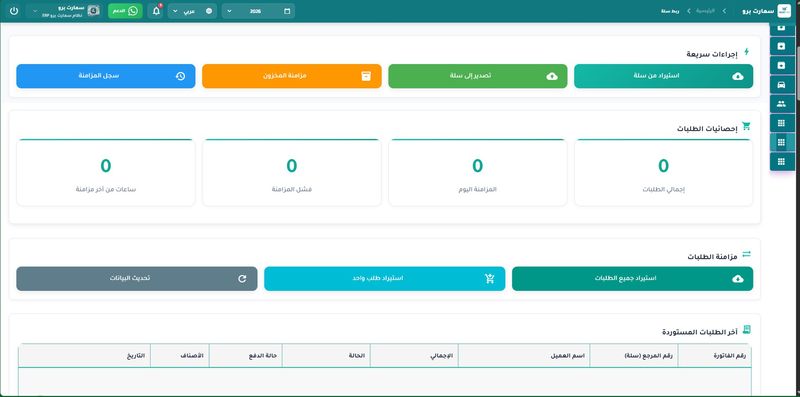This screenshot has height=397, width=800.
Task: Sort by الحالة column header
Action: coord(326,356)
